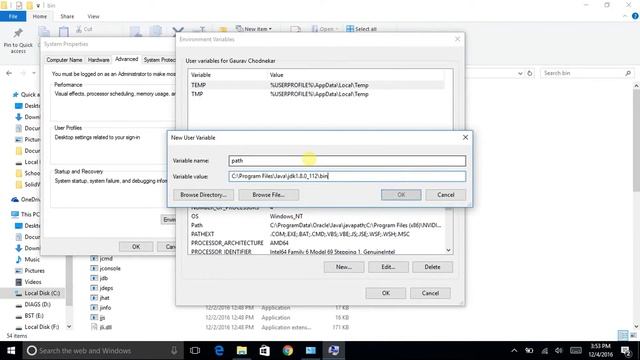Open New item ribbon dropdown
The width and height of the screenshot is (640, 360).
coord(254,29)
